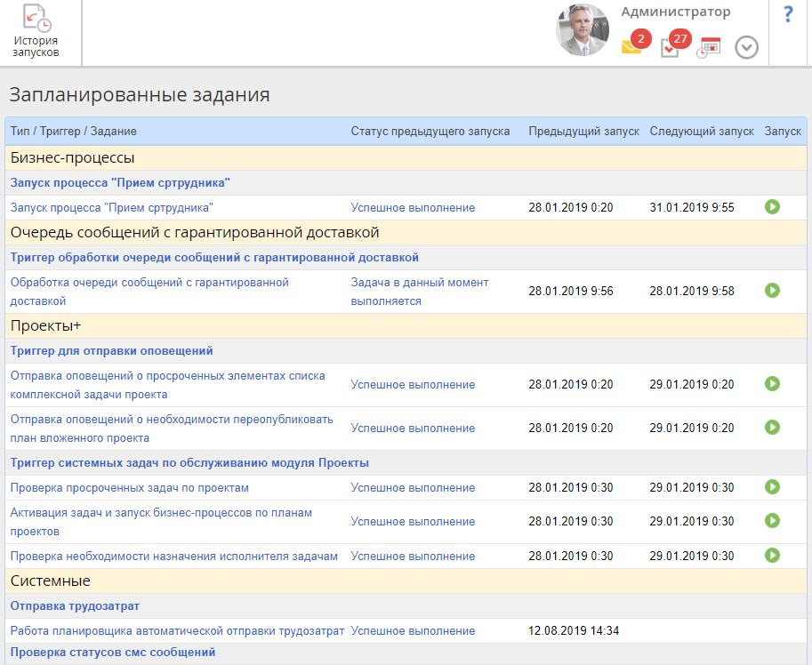812x665 pixels.
Task: Collapse the Бизнес-процессы group header
Action: coord(72,158)
